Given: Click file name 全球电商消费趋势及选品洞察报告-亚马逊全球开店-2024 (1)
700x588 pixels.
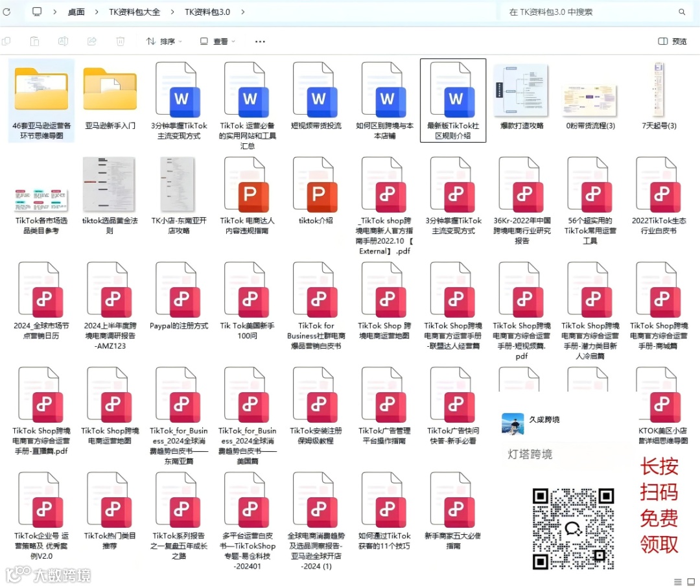Looking at the screenshot, I should (x=316, y=551).
